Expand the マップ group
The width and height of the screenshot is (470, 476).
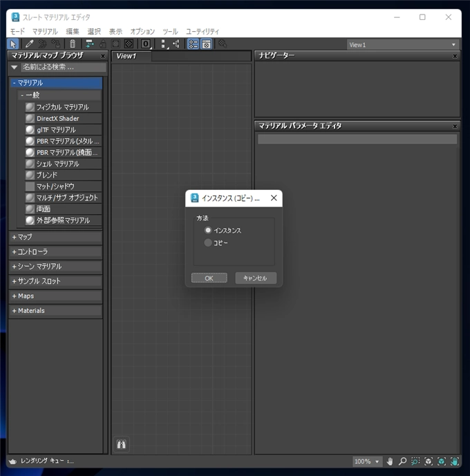[56, 237]
